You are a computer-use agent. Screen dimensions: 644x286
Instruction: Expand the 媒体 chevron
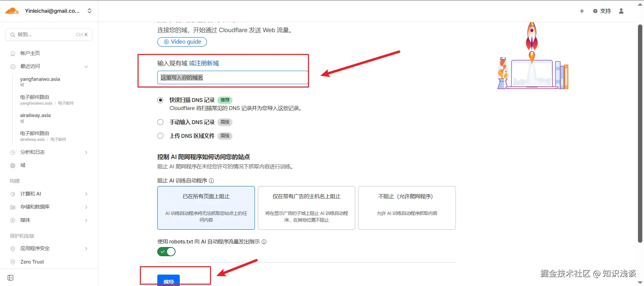click(86, 220)
